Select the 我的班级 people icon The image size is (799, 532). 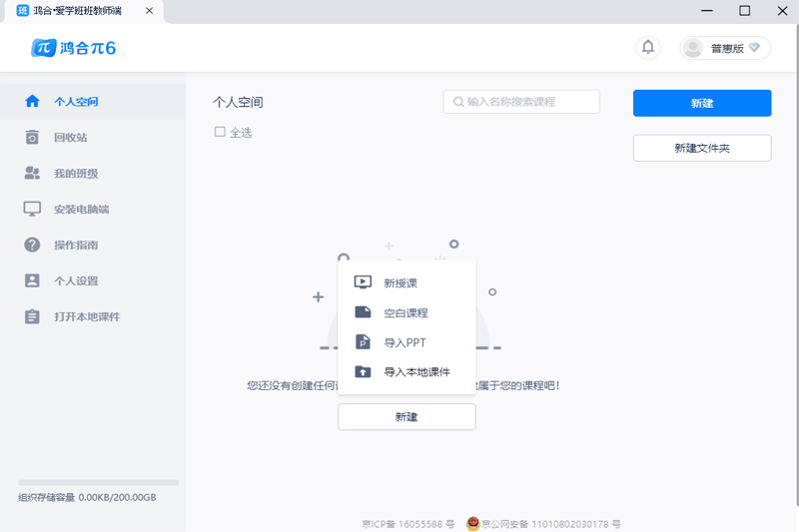pos(32,173)
